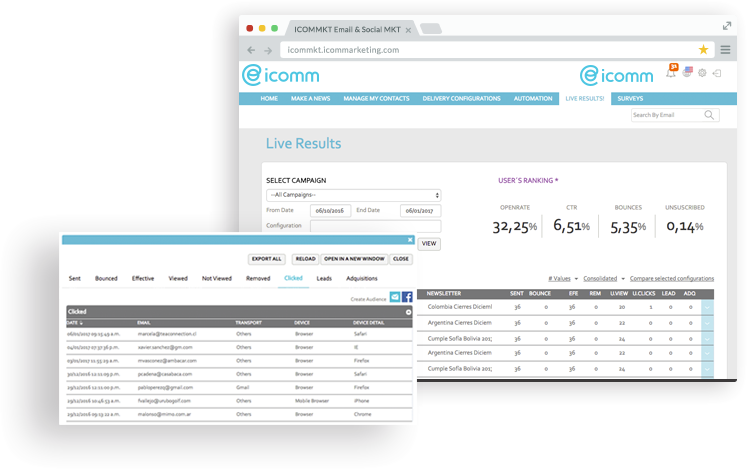This screenshot has height=469, width=747.
Task: Close the ICOMMKT Email & Social MKT tab
Action: (408, 30)
